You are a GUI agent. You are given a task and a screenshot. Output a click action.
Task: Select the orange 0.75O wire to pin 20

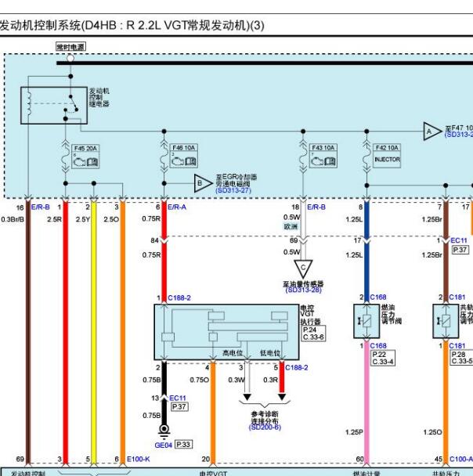[x=213, y=413]
